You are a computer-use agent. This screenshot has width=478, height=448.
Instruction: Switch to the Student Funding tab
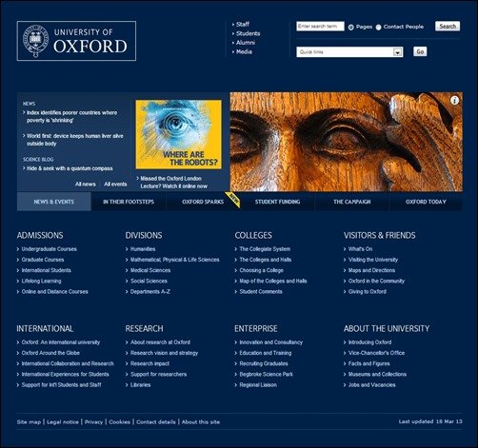[x=277, y=202]
